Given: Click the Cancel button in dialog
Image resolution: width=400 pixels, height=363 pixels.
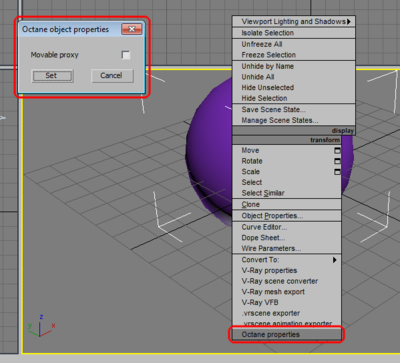Looking at the screenshot, I should 112,76.
